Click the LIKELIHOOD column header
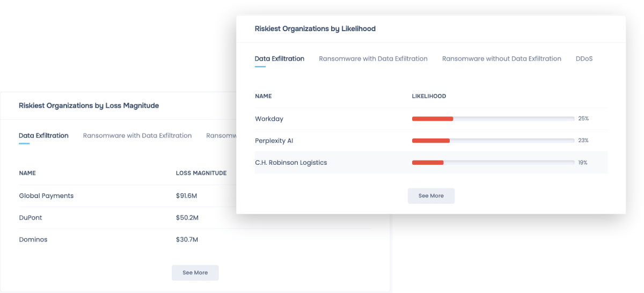The height and width of the screenshot is (293, 644). click(429, 97)
